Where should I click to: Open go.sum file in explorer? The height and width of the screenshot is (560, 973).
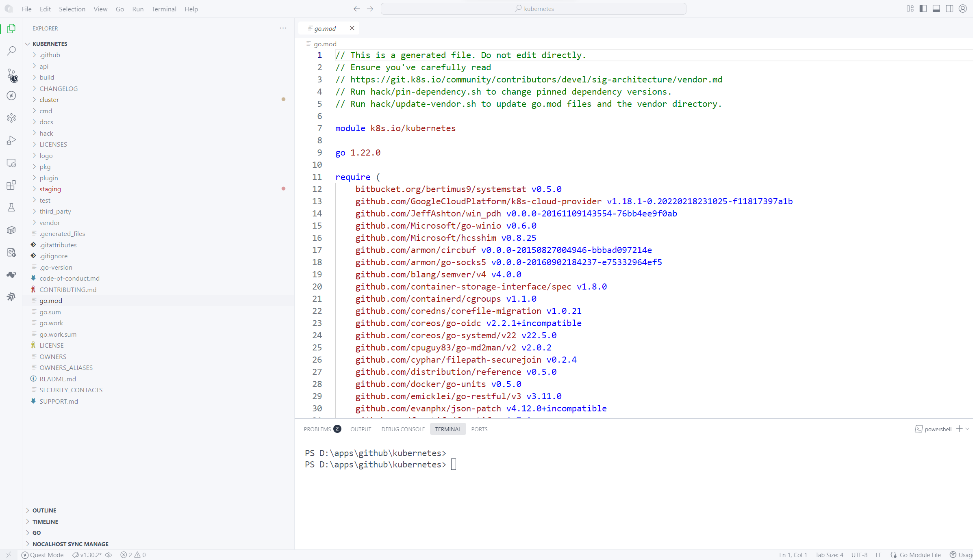(50, 312)
